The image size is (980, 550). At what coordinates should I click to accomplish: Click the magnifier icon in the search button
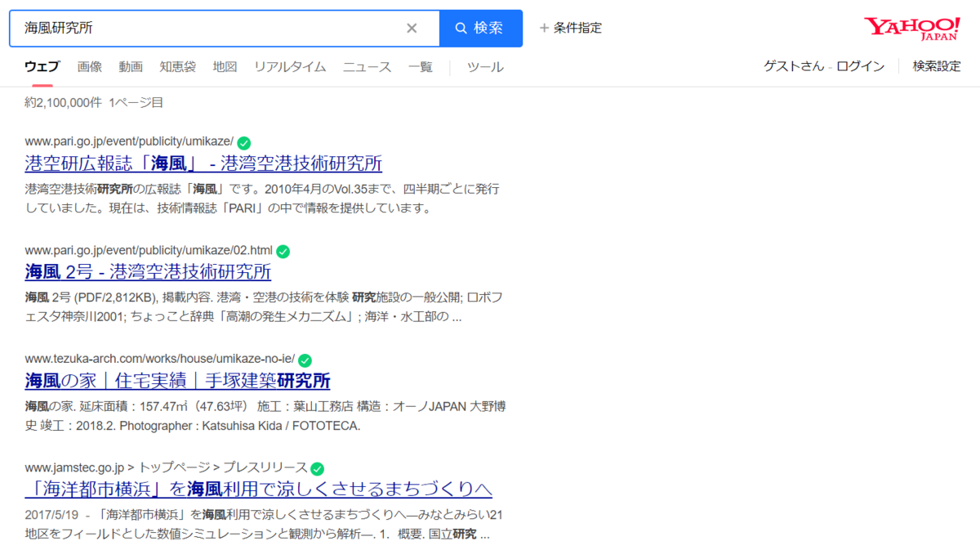(x=461, y=29)
